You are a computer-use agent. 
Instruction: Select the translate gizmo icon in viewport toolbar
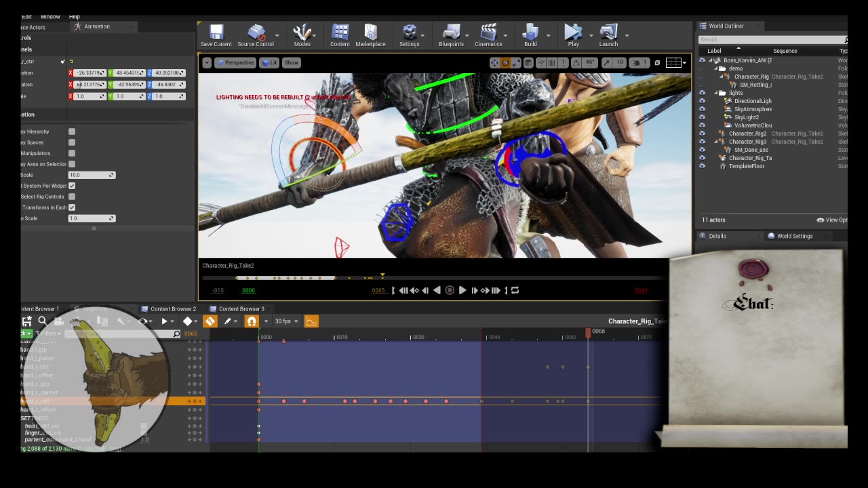tap(494, 62)
